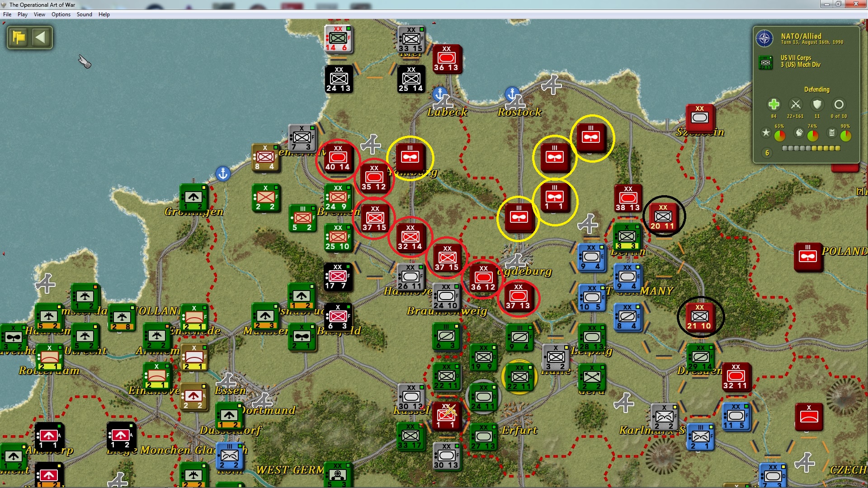Click the fist readiness icon
The image size is (868, 488).
coord(799,133)
